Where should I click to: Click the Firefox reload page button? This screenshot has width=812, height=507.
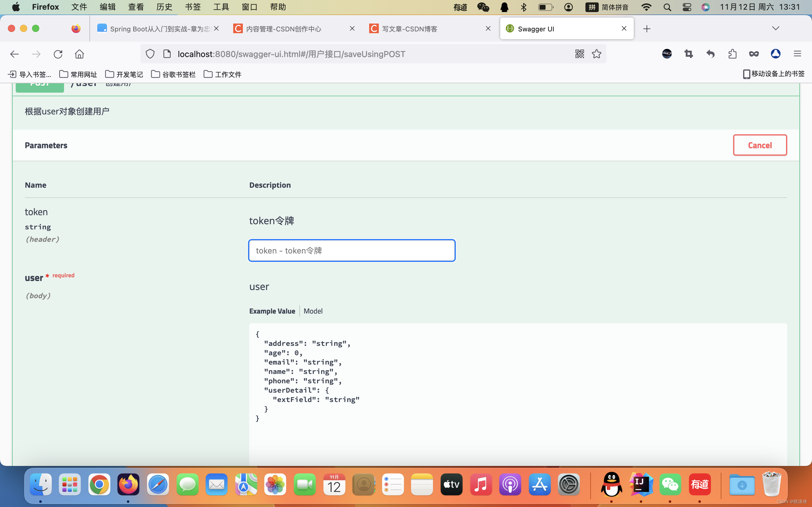click(58, 54)
